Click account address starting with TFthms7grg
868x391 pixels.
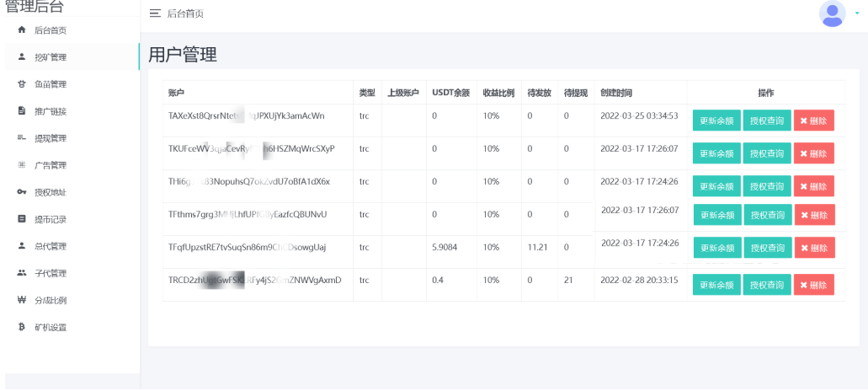[248, 214]
